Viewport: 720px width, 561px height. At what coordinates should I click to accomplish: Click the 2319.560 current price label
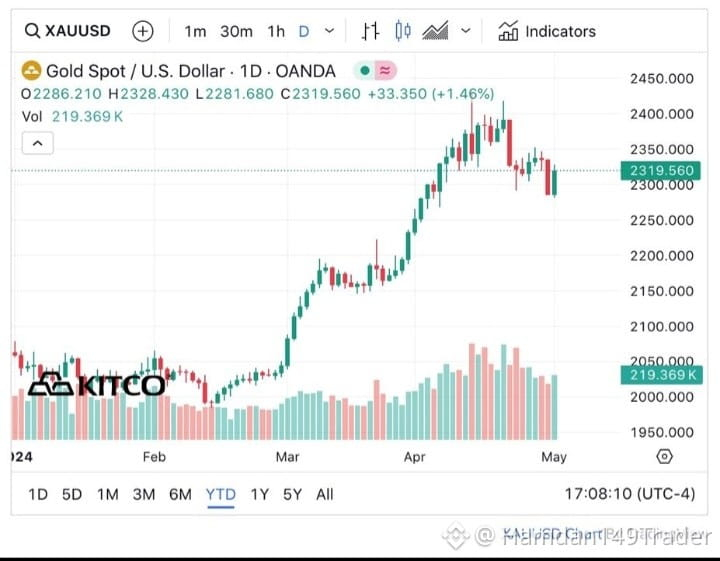point(660,170)
